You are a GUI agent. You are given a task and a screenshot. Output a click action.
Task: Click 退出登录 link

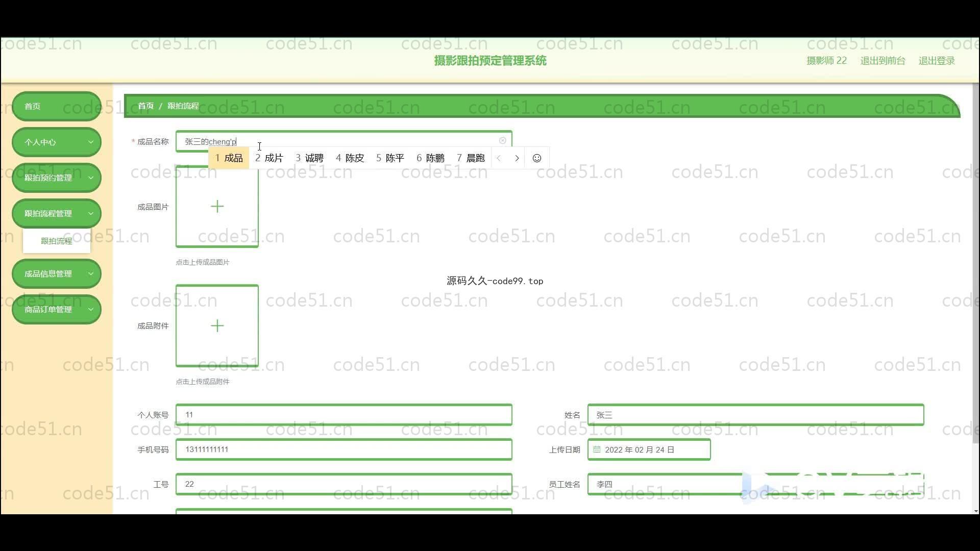pyautogui.click(x=937, y=61)
